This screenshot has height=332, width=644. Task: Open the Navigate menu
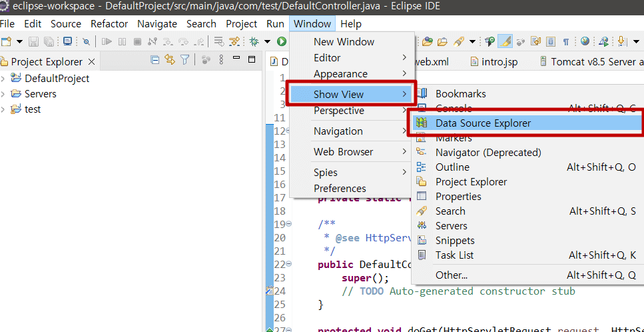click(x=157, y=24)
